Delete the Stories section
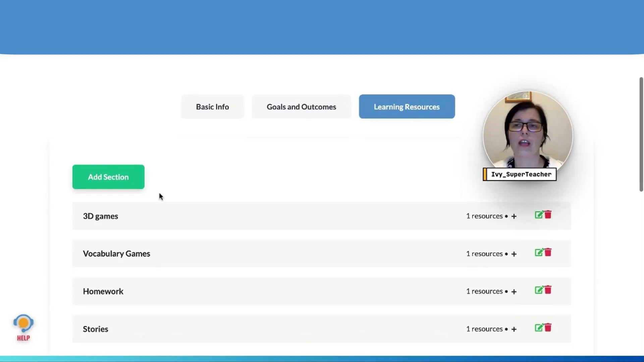This screenshot has height=362, width=644. point(548,328)
